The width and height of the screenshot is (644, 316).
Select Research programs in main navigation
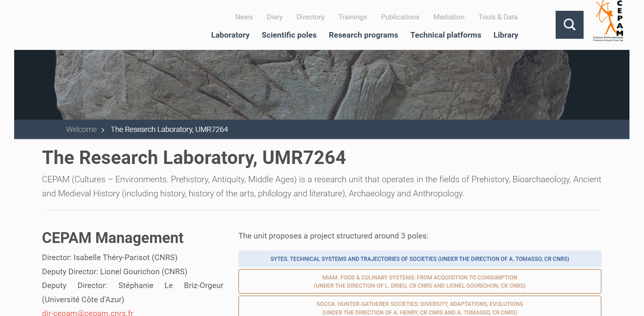click(x=363, y=35)
